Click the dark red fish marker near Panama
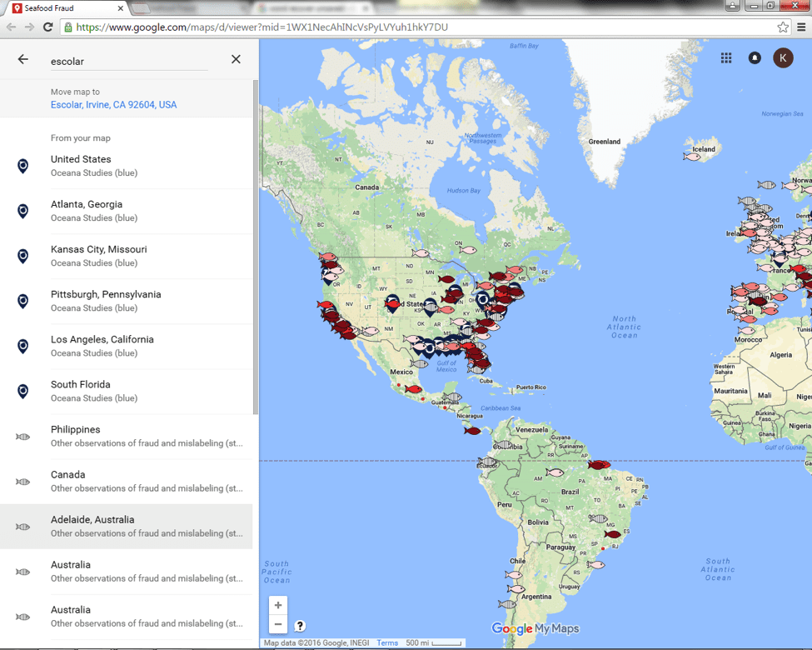 coord(472,431)
